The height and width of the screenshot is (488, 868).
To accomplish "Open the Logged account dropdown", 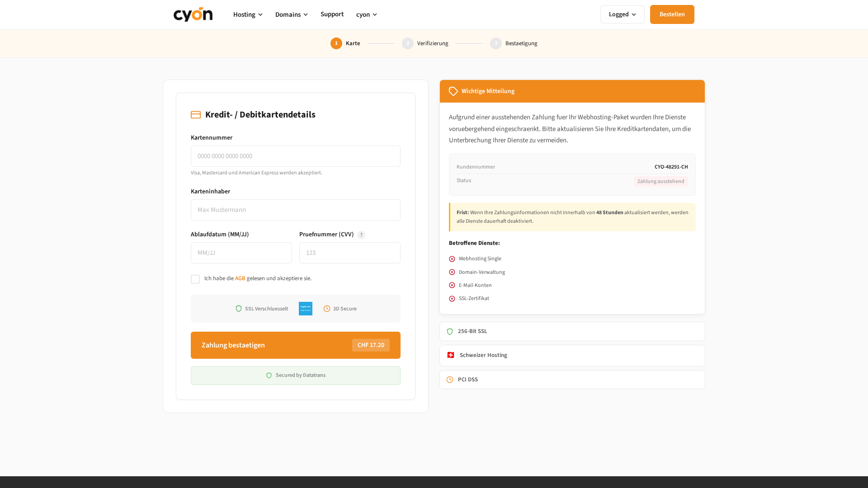I will (623, 14).
